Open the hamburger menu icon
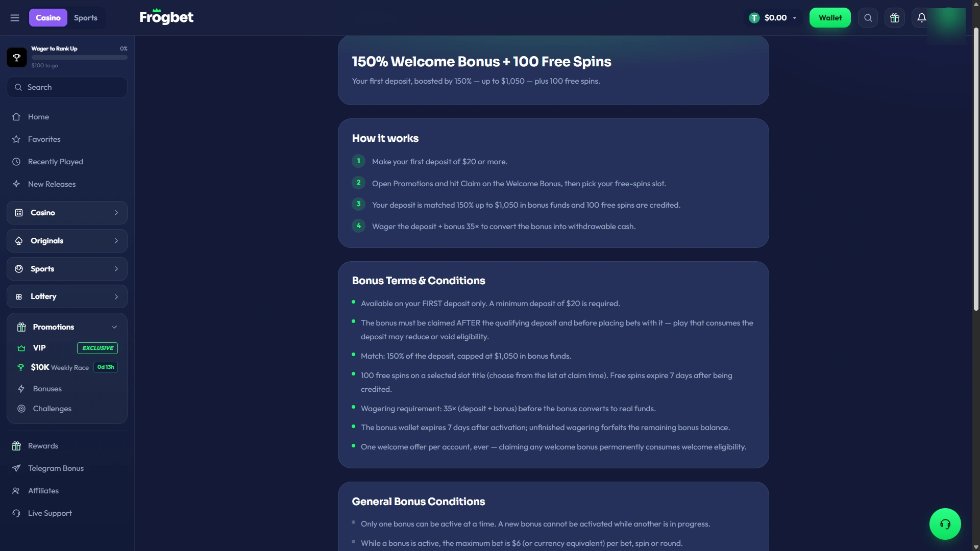This screenshot has height=551, width=980. tap(15, 18)
